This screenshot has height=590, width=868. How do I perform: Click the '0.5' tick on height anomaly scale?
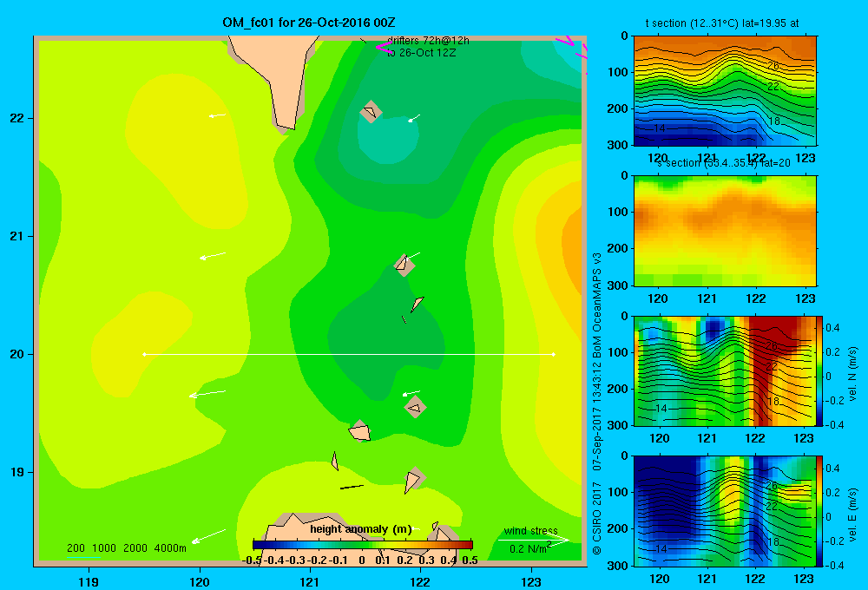(x=470, y=560)
